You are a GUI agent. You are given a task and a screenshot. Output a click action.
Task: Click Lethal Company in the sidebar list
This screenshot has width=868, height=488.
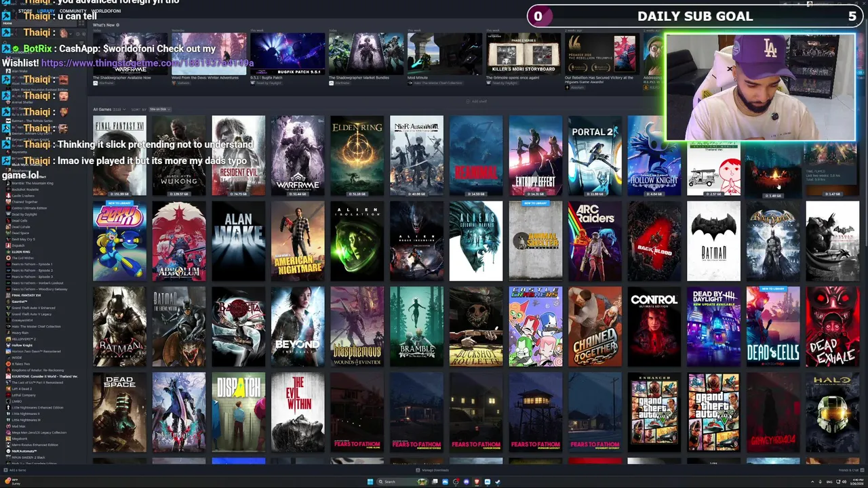tap(24, 395)
